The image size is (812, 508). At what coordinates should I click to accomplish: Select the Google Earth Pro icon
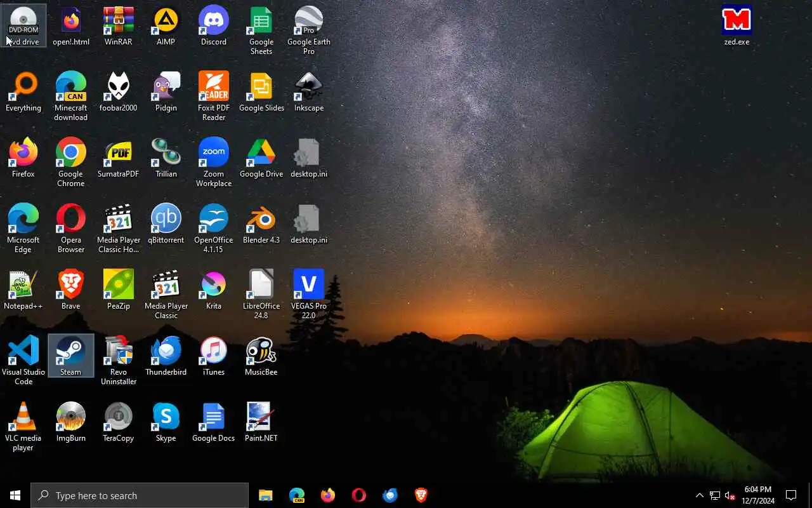tap(309, 30)
